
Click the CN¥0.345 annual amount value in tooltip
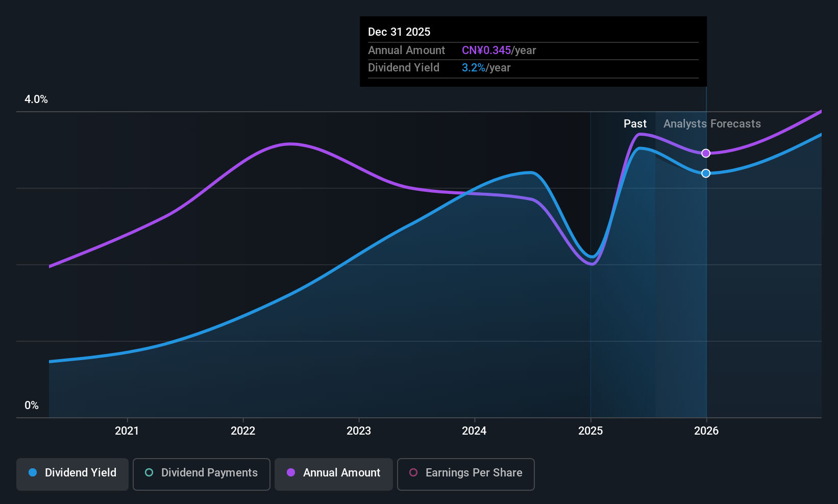point(486,51)
